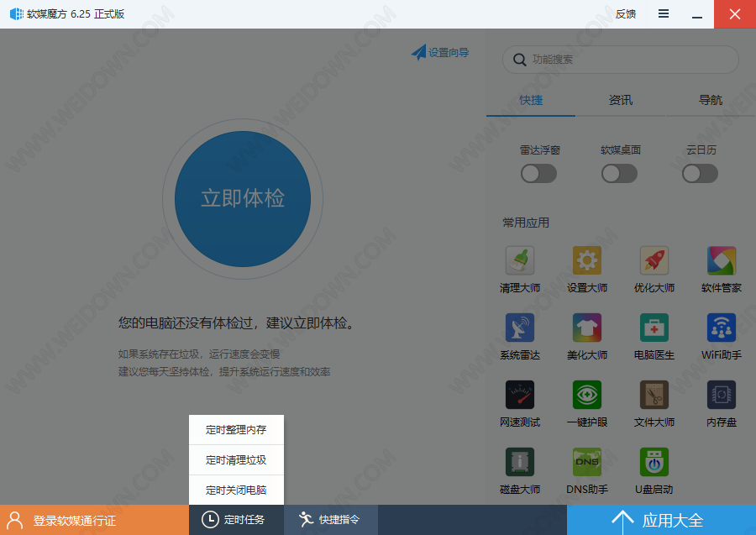Open the 快捷指令 menu
The width and height of the screenshot is (756, 535).
point(331,520)
